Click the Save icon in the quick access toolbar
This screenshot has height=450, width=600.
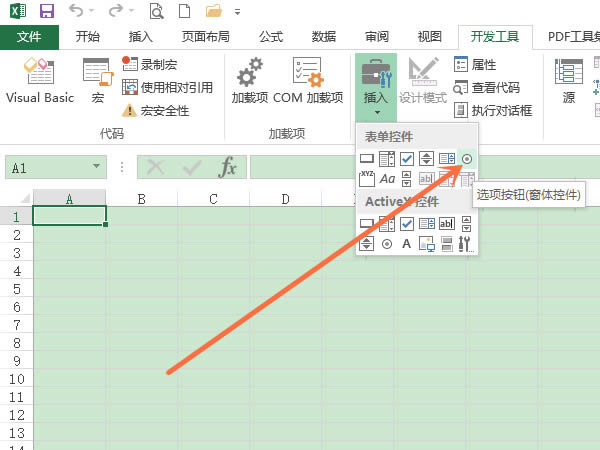click(47, 11)
